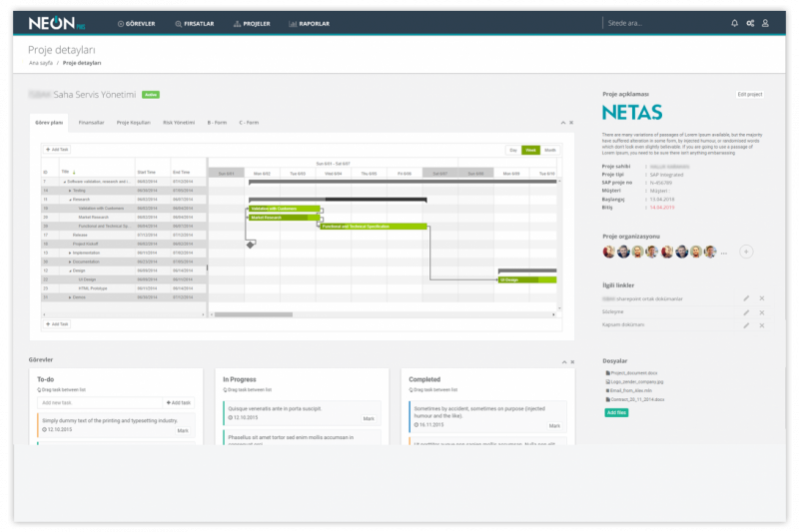This screenshot has height=532, width=799.
Task: Edit the Kapsam dokümanı link
Action: tap(746, 325)
